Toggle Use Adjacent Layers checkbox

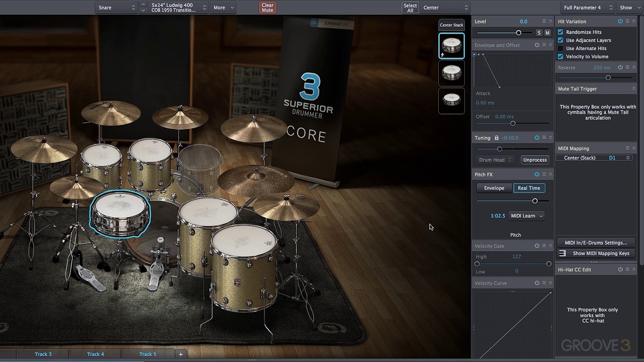coord(560,40)
